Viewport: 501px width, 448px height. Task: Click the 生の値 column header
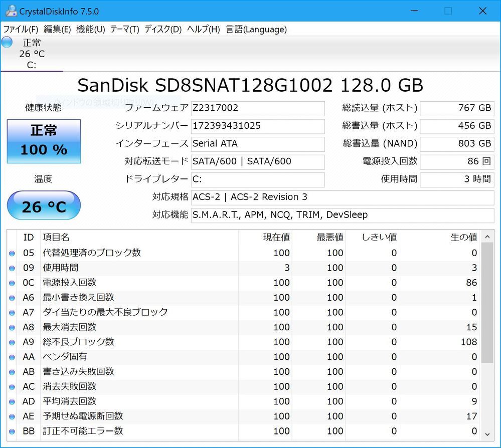point(439,237)
